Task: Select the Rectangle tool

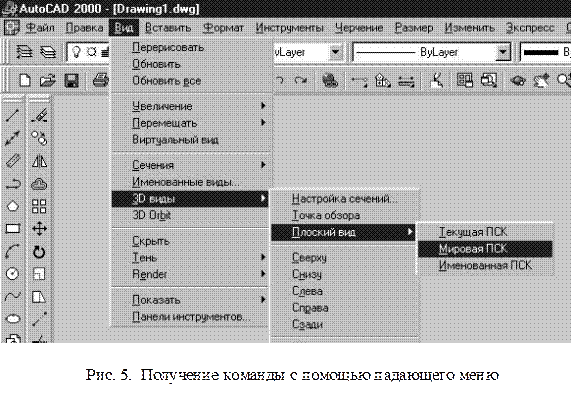Action: click(x=13, y=229)
